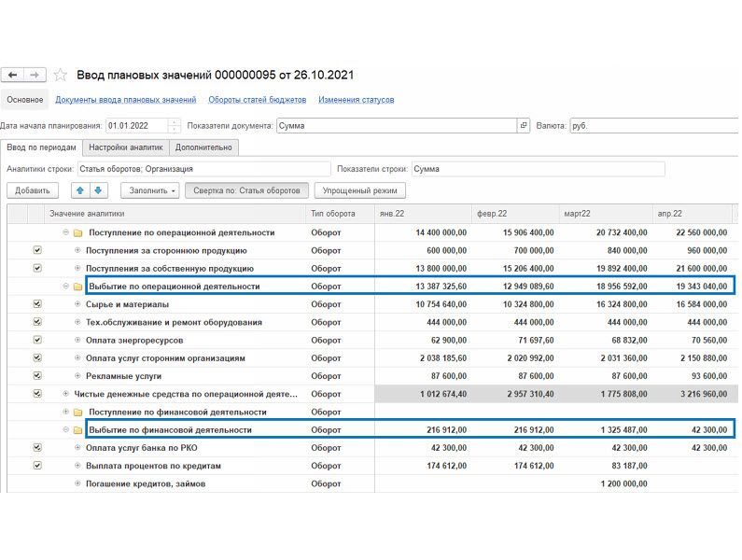The image size is (742, 560).
Task: Click the февр.22 column header
Action: click(x=515, y=214)
